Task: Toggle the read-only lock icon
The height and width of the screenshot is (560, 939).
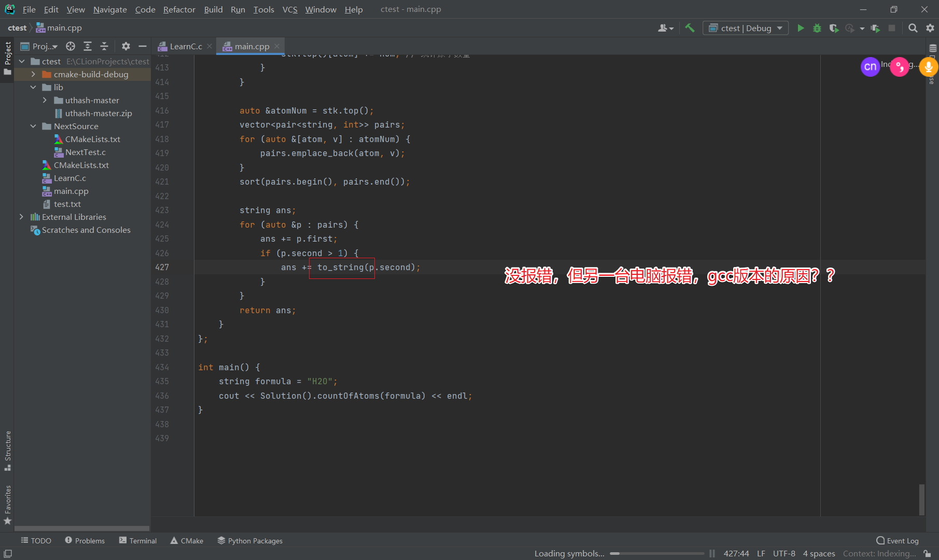Action: (927, 553)
